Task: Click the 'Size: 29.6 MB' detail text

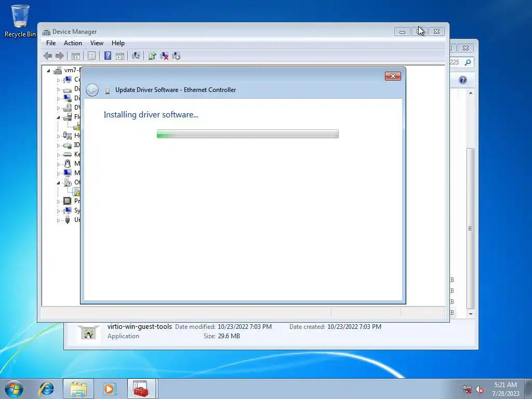Action: click(x=221, y=336)
